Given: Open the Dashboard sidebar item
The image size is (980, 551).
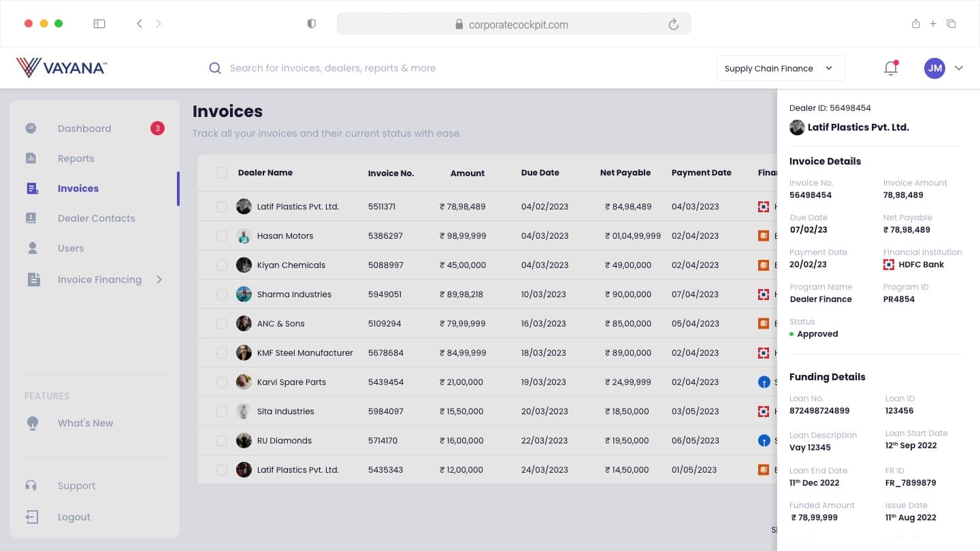Looking at the screenshot, I should coord(84,129).
